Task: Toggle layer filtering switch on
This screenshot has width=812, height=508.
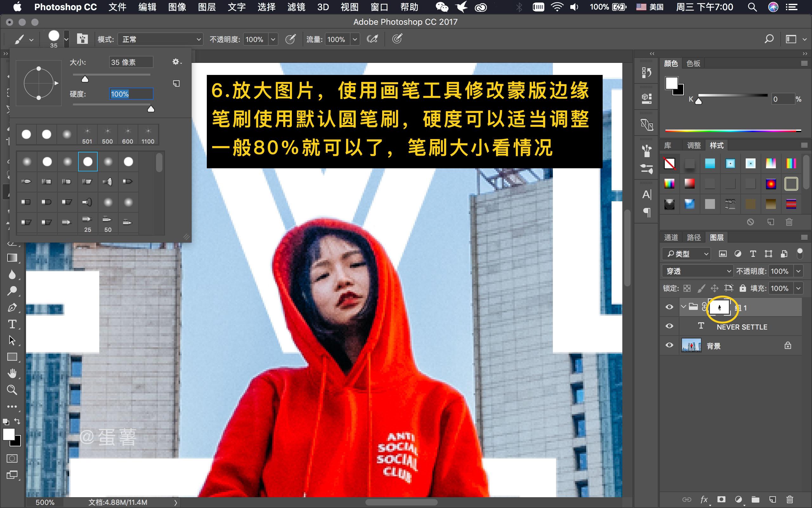Action: click(800, 254)
